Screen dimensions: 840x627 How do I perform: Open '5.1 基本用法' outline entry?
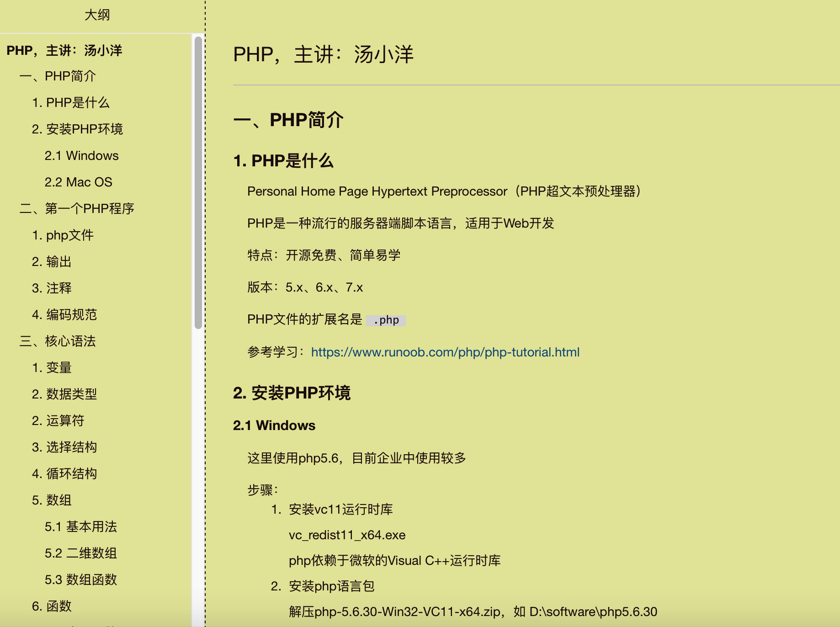(81, 527)
